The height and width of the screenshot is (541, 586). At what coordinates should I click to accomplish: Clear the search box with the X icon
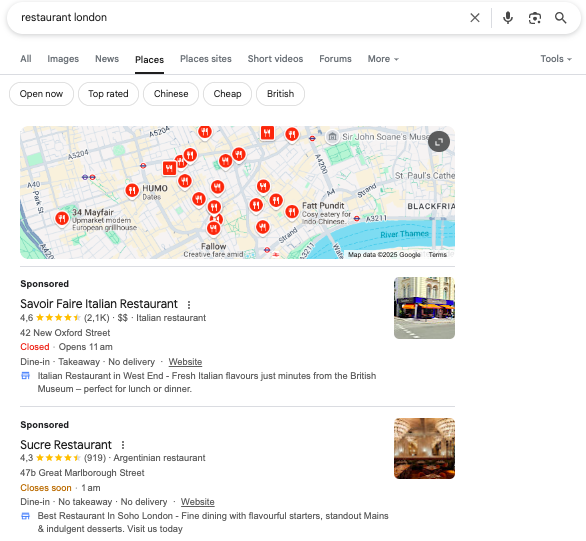(475, 18)
